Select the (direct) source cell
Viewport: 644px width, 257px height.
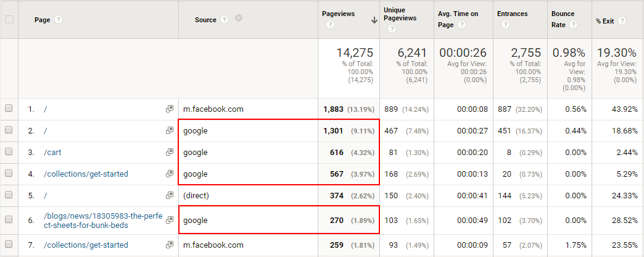coord(196,196)
